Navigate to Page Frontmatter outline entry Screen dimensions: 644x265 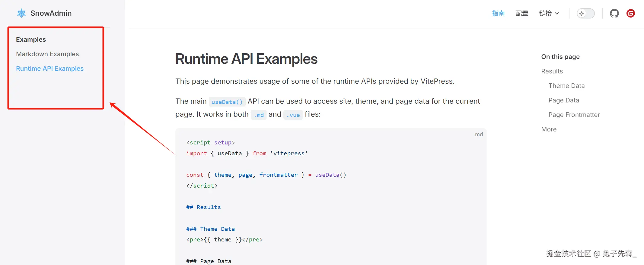(574, 115)
